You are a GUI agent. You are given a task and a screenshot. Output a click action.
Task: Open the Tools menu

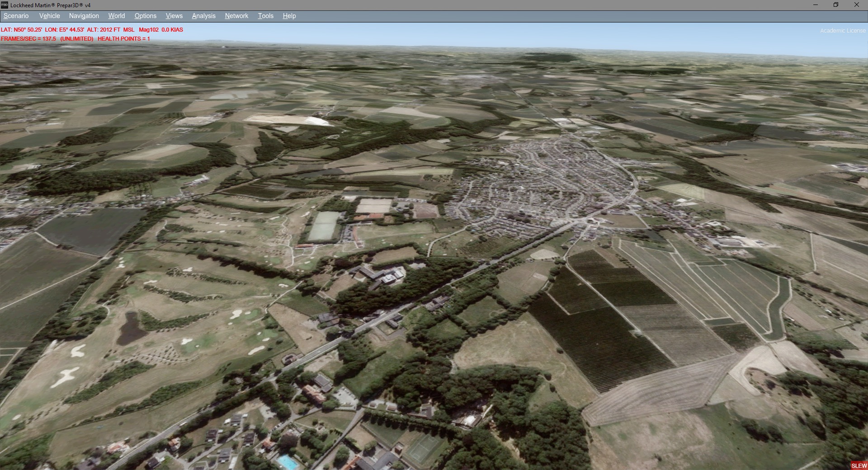click(x=265, y=16)
